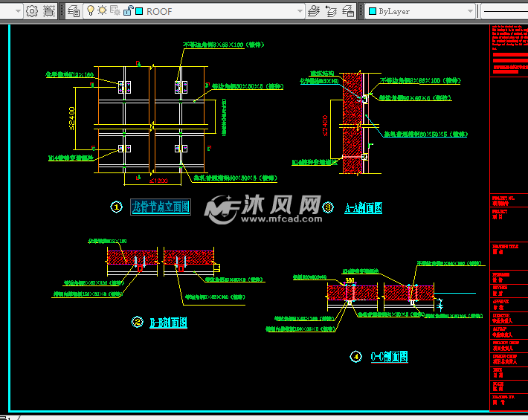
Task: Open workspace settings gear icon
Action: (32, 11)
